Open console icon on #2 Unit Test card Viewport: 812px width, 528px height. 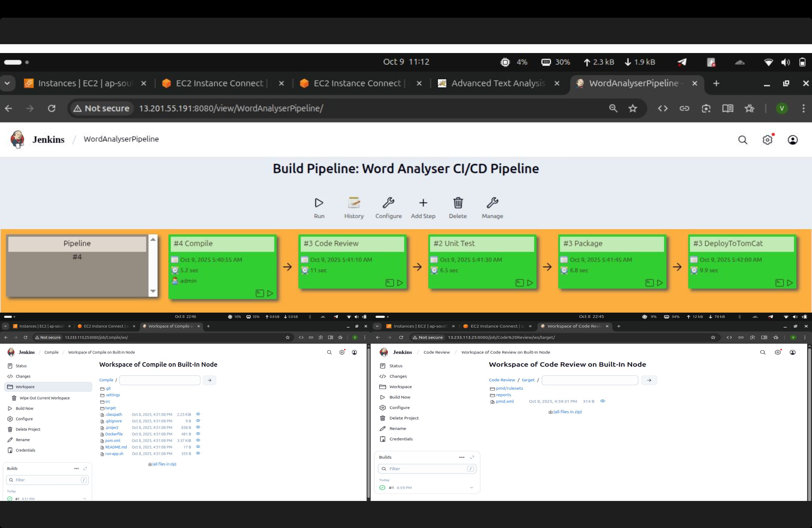[x=520, y=283]
